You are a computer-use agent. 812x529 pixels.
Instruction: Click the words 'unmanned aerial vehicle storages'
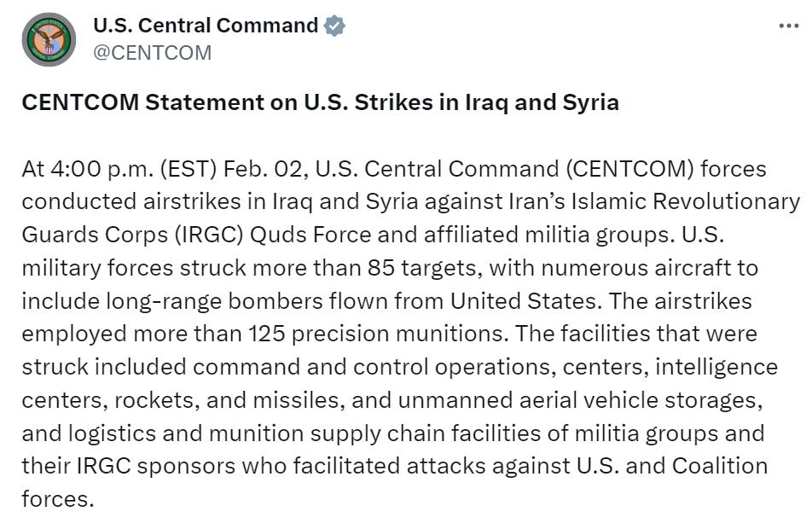pos(572,400)
